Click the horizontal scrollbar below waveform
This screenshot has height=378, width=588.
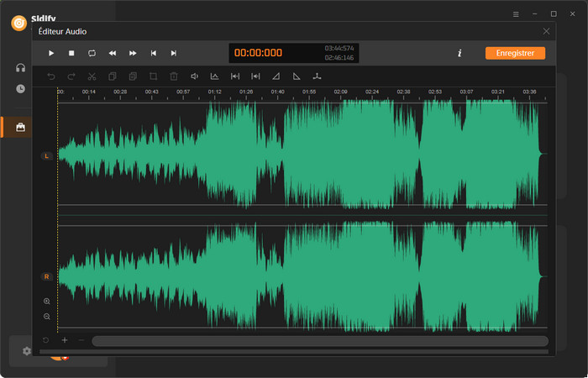coord(319,341)
